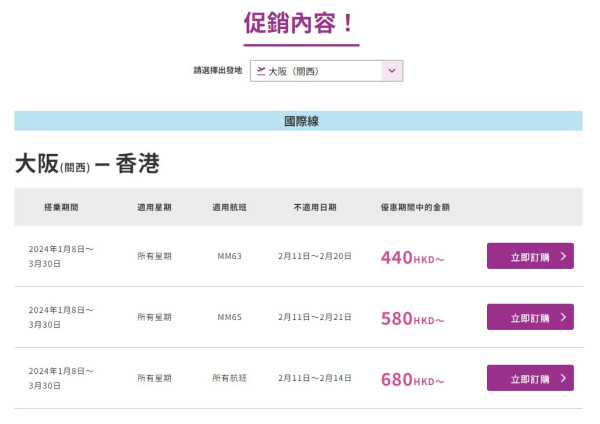Select the MM63 flight number cell
Screen dimensions: 600x424
[229, 256]
